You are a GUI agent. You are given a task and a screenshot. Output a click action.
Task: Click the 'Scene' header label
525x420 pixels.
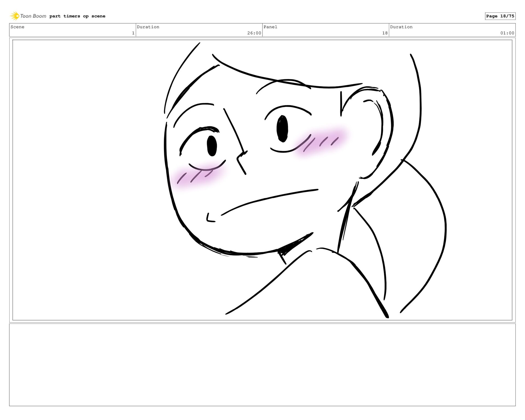[17, 27]
